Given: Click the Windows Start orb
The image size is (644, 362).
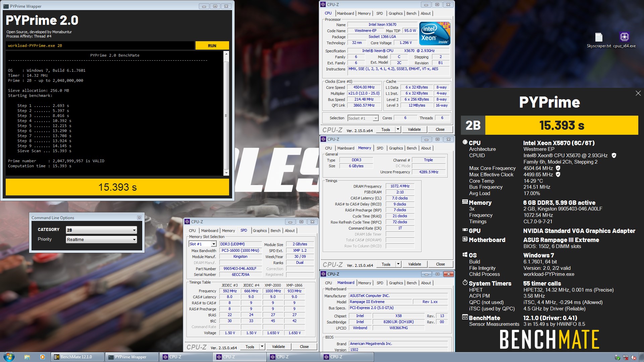Looking at the screenshot, I should (9, 357).
